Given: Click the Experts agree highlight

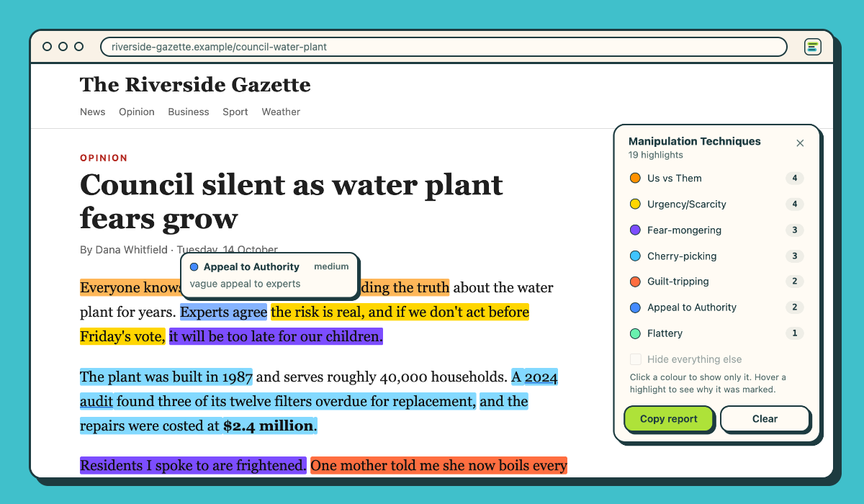Looking at the screenshot, I should (224, 312).
